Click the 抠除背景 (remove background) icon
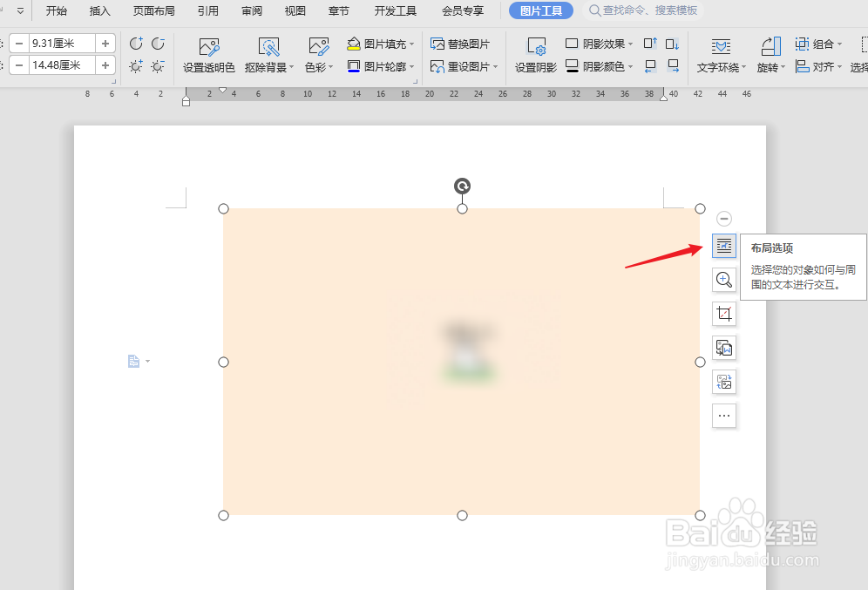The height and width of the screenshot is (590, 868). click(268, 48)
